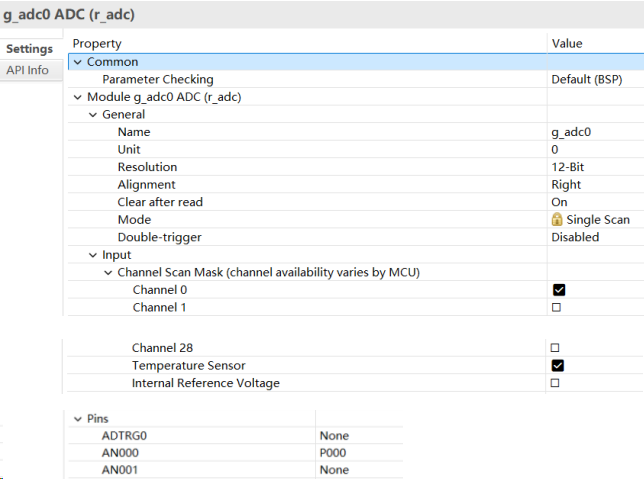Click the lock icon beside Single Scan
The height and width of the screenshot is (486, 644).
click(557, 219)
